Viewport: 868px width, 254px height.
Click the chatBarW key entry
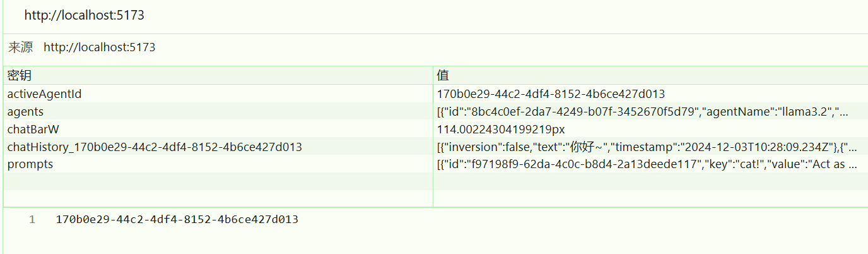tap(218, 129)
